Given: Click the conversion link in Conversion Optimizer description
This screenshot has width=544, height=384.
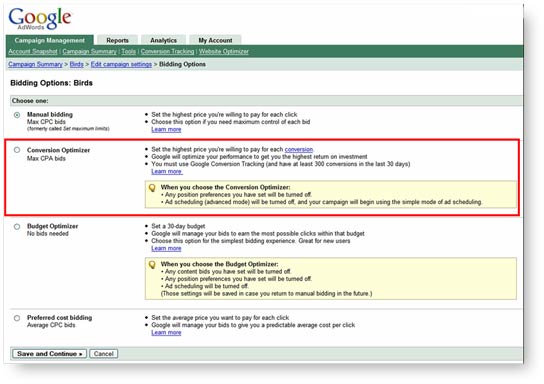Looking at the screenshot, I should [x=299, y=150].
